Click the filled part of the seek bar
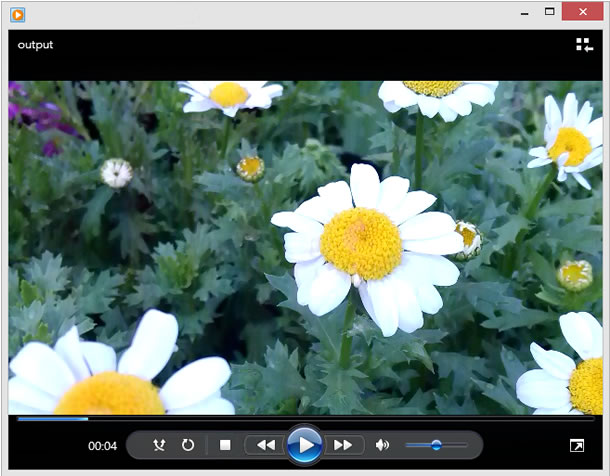 [x=53, y=419]
